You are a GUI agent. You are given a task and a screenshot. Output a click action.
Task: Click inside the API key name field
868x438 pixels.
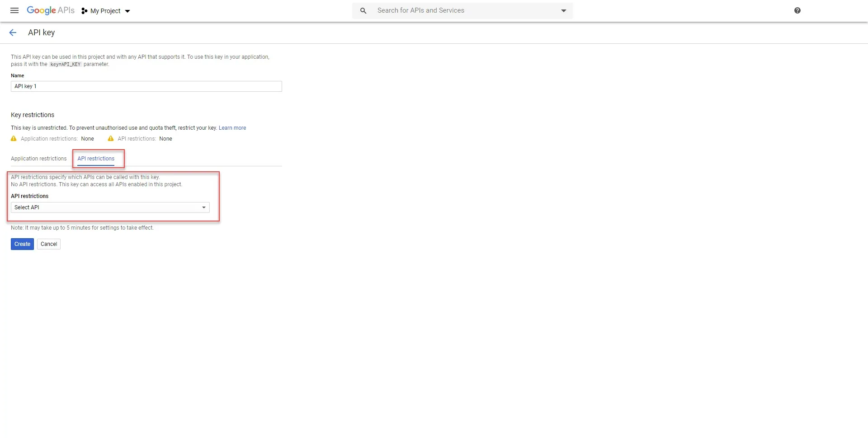tap(146, 86)
